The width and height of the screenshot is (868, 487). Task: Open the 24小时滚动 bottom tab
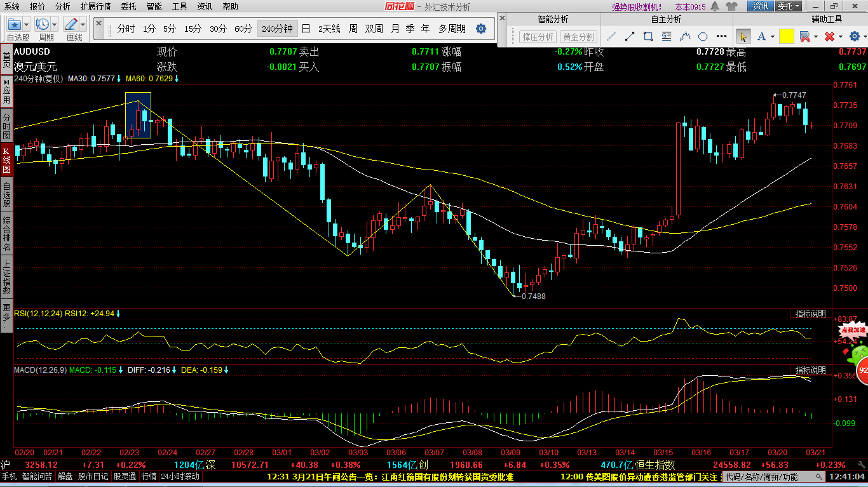click(180, 477)
